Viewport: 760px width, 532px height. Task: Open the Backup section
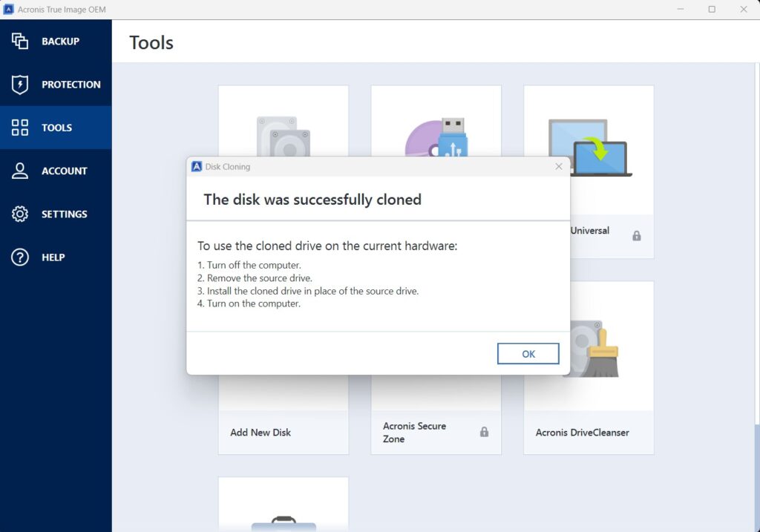(60, 42)
